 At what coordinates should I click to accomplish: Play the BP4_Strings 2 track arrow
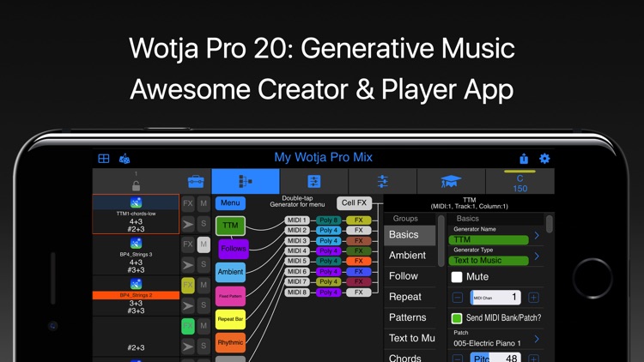pos(188,305)
